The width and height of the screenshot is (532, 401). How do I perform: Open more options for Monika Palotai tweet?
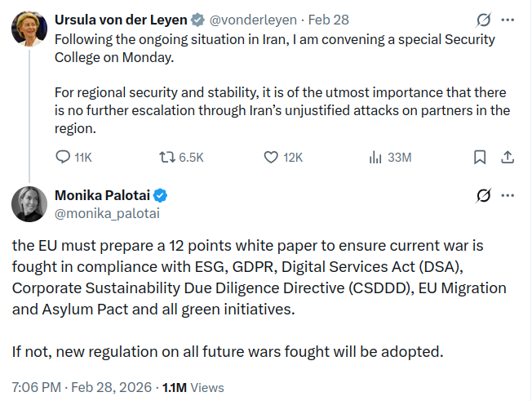(x=508, y=195)
